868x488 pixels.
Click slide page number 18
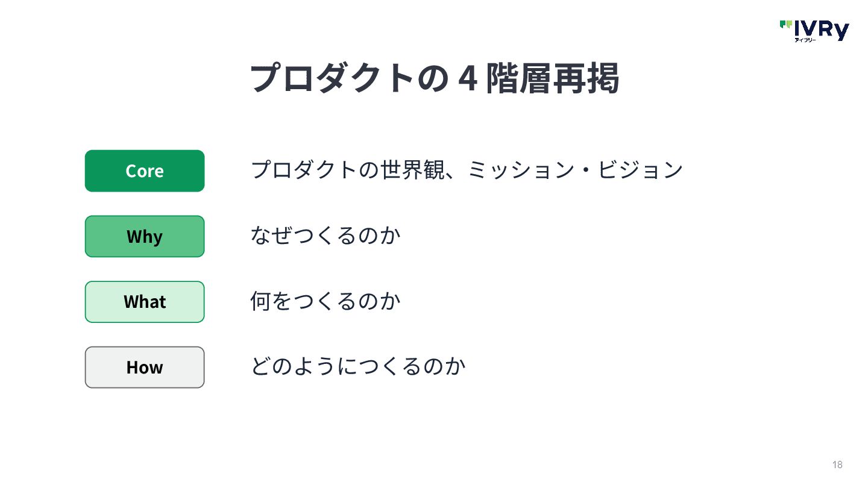point(837,465)
